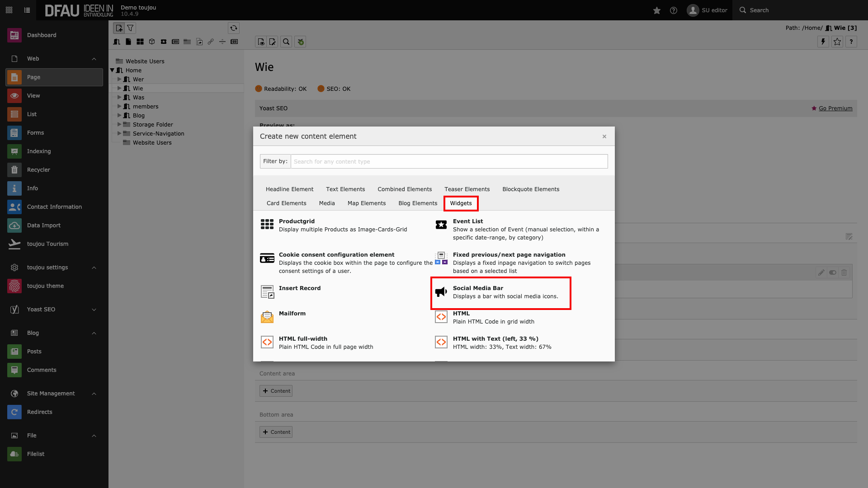Click the Filter page tree icon
Screen dimensions: 868x488
130,28
